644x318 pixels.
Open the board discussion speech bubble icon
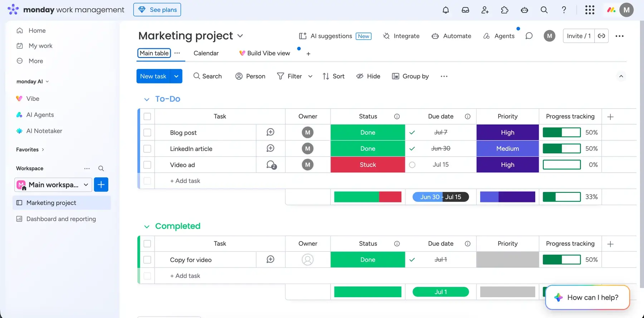529,36
